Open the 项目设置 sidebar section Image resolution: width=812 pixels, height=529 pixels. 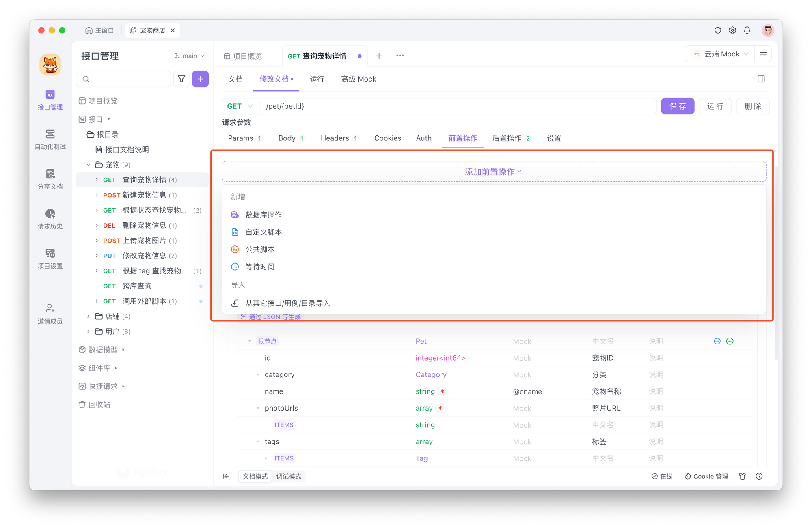pos(50,259)
